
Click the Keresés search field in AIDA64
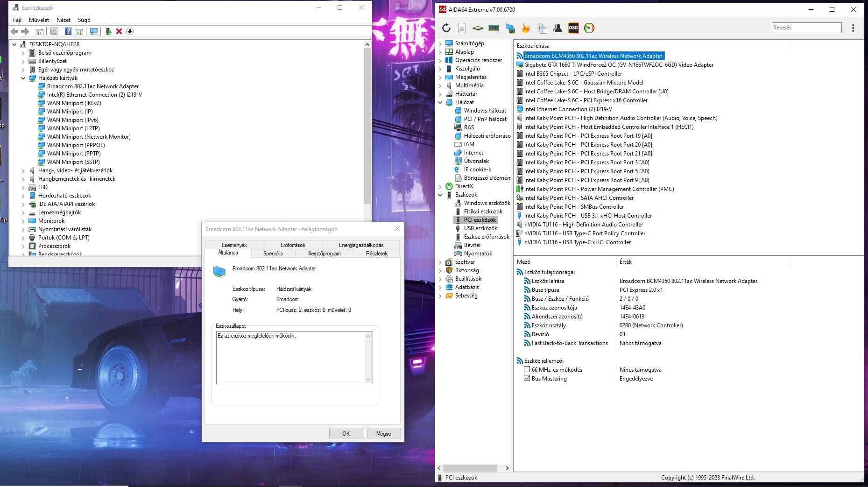coord(807,28)
